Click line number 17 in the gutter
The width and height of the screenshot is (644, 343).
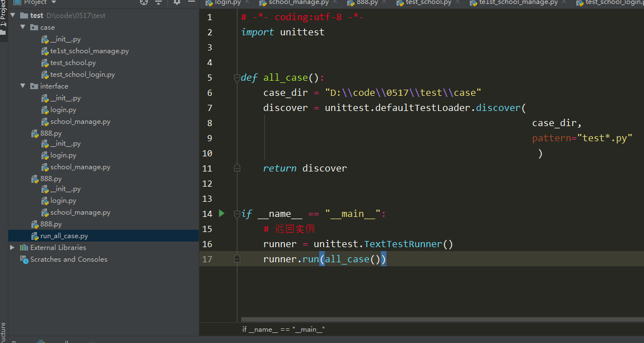point(207,259)
